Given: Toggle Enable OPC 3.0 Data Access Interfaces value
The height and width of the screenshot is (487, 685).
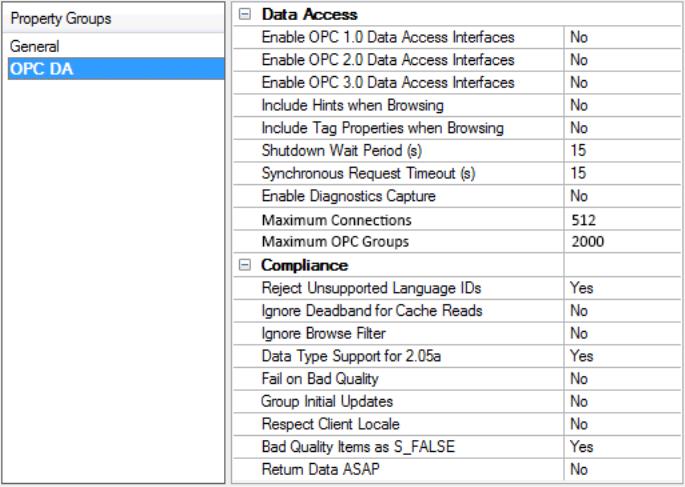Looking at the screenshot, I should [x=620, y=82].
